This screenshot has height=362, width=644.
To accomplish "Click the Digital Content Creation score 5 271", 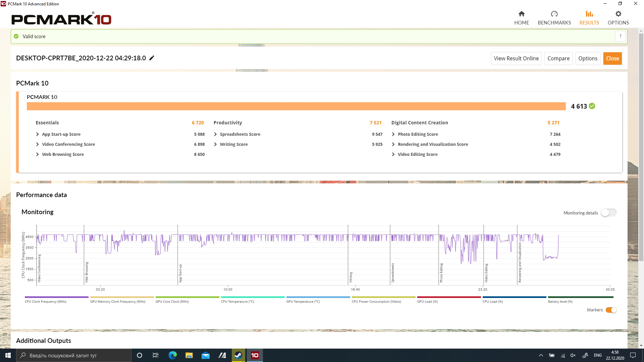I will tap(553, 123).
